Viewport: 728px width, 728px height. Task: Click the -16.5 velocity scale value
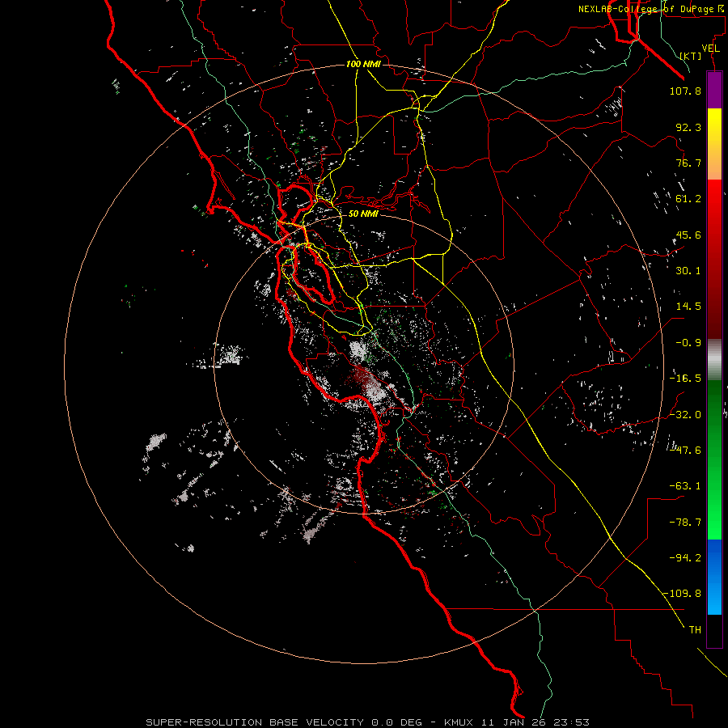685,379
